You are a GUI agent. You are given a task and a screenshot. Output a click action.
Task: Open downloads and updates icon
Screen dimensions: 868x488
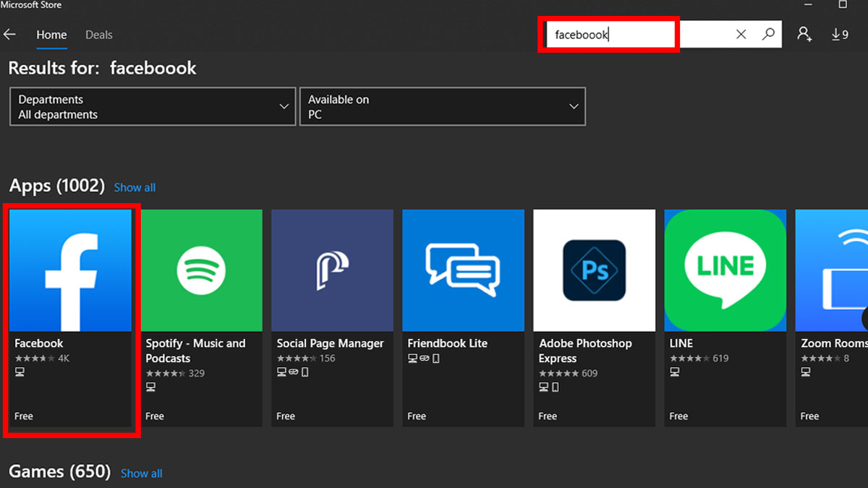839,34
